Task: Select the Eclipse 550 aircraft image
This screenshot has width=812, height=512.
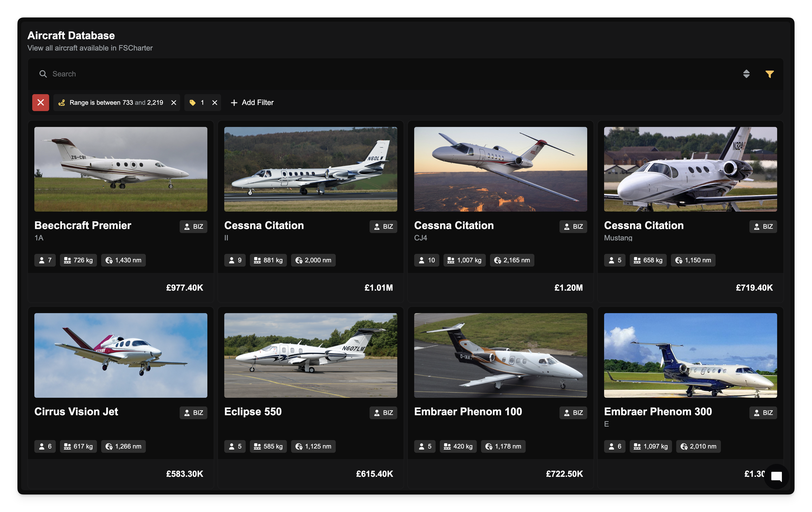Action: (310, 355)
